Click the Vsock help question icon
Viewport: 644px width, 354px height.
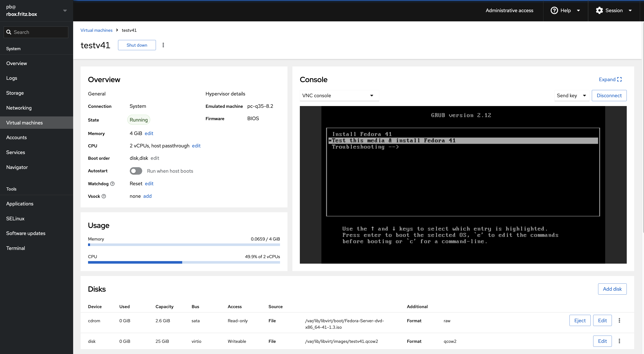tap(104, 196)
